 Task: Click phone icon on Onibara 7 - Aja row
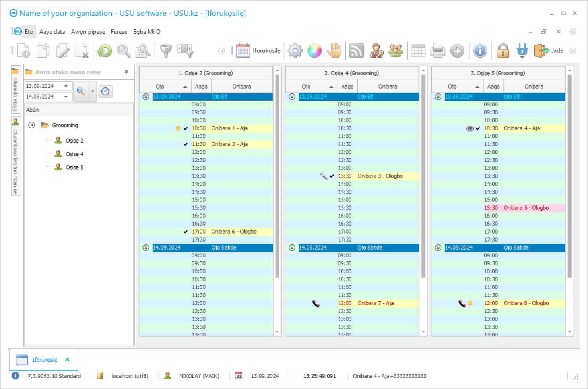pyautogui.click(x=316, y=304)
